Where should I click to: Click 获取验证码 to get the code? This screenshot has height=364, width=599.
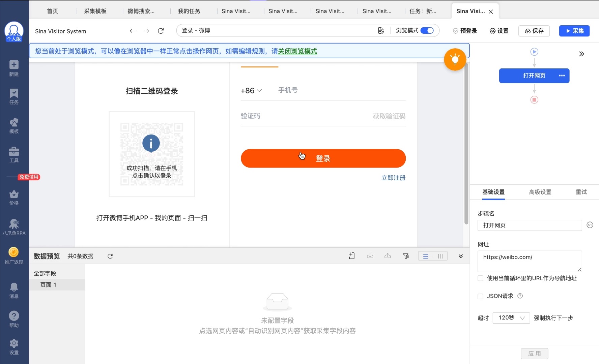[x=389, y=116]
